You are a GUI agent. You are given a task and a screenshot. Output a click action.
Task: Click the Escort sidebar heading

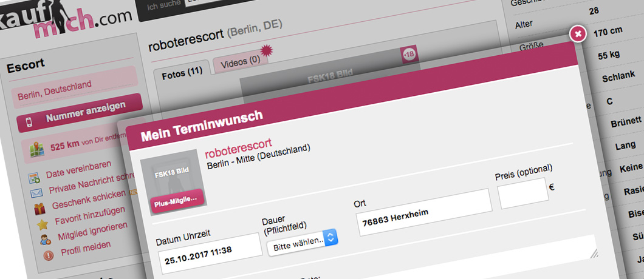click(26, 65)
